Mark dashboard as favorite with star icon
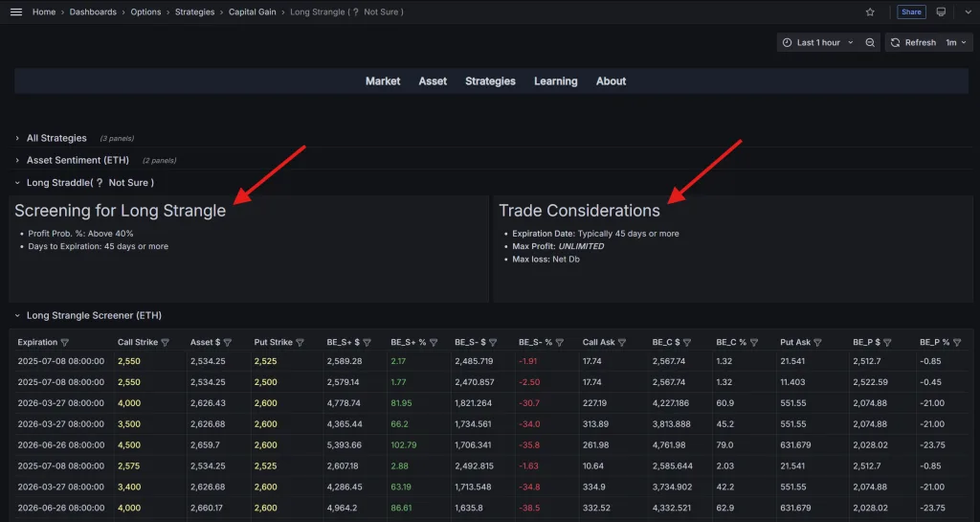 (x=870, y=11)
